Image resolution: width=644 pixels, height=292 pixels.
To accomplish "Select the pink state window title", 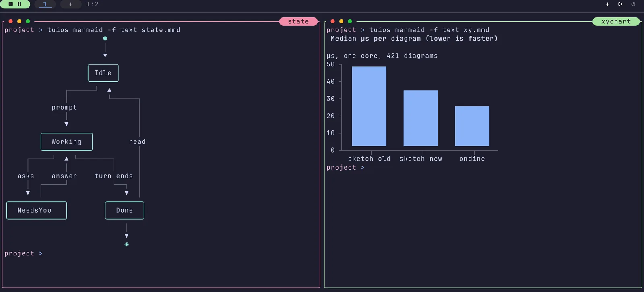I will tap(298, 21).
